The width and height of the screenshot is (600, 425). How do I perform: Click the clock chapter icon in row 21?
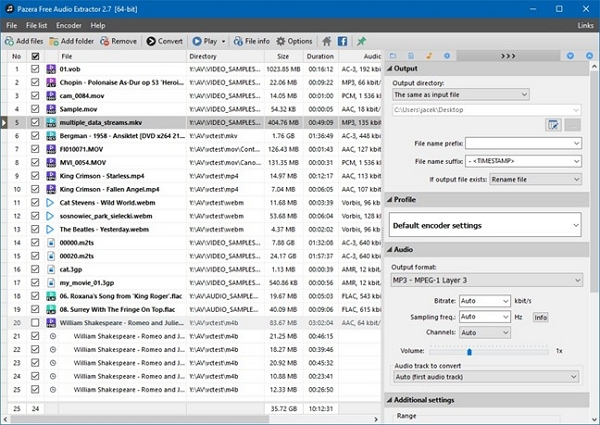(53, 336)
